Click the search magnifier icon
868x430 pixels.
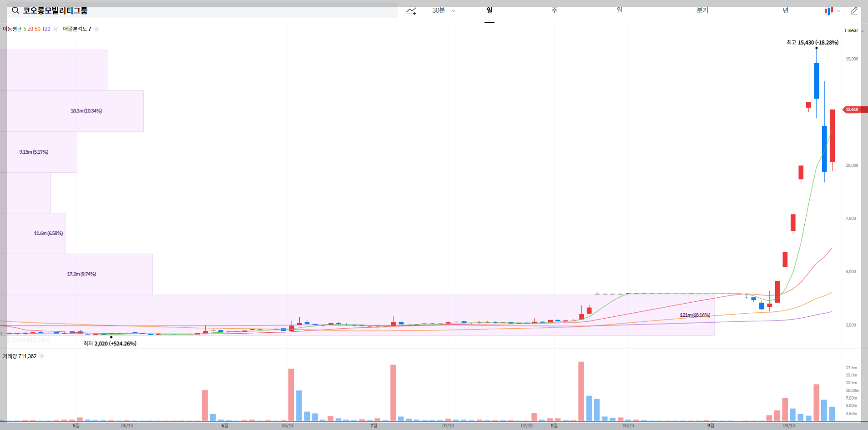click(x=15, y=10)
